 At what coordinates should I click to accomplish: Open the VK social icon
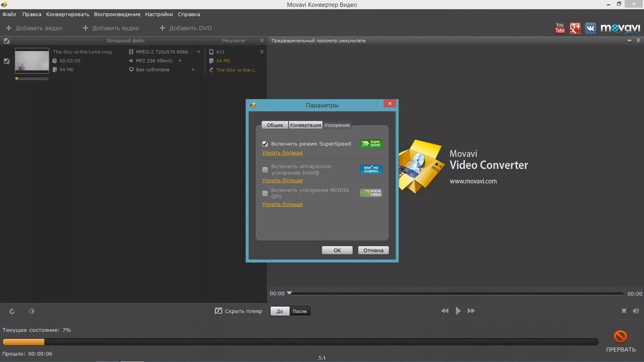pyautogui.click(x=590, y=28)
